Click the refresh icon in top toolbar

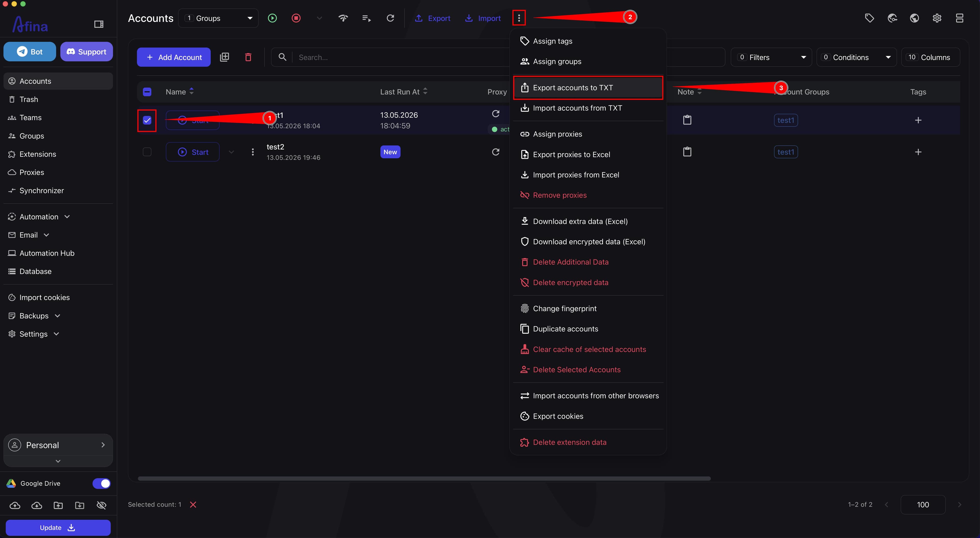click(390, 18)
